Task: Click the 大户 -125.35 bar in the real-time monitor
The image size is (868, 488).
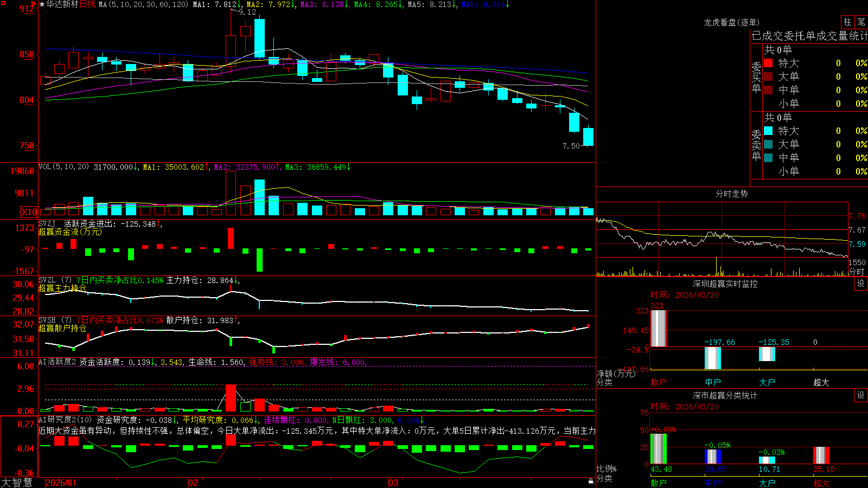Action: 767,354
